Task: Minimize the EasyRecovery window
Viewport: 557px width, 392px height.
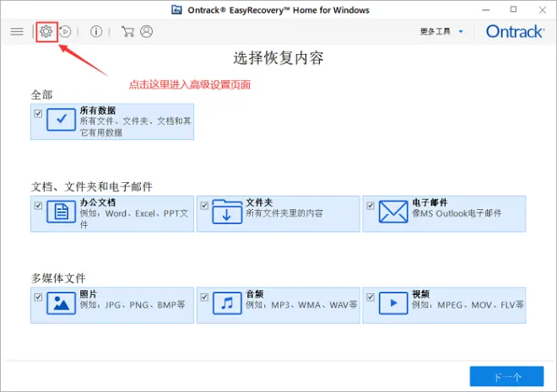Action: coord(485,10)
